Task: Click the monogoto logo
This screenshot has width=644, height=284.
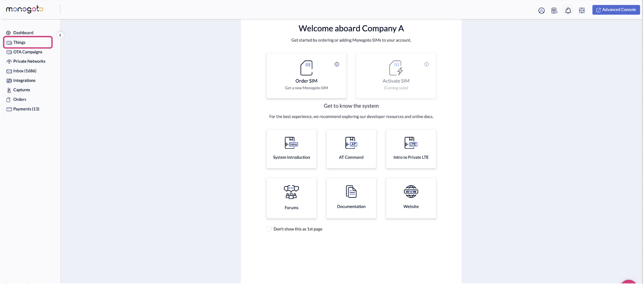Action: pos(25,9)
